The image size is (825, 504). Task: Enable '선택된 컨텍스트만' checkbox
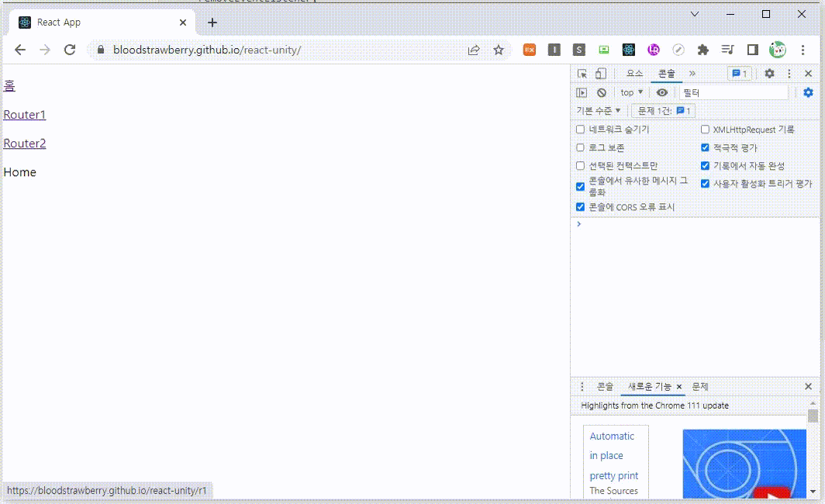tap(580, 166)
